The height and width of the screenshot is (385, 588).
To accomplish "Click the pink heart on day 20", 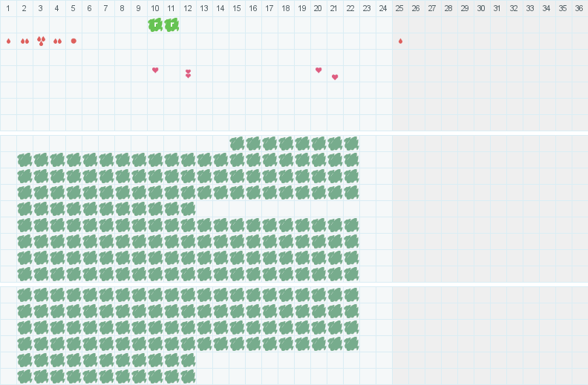I will pyautogui.click(x=318, y=70).
